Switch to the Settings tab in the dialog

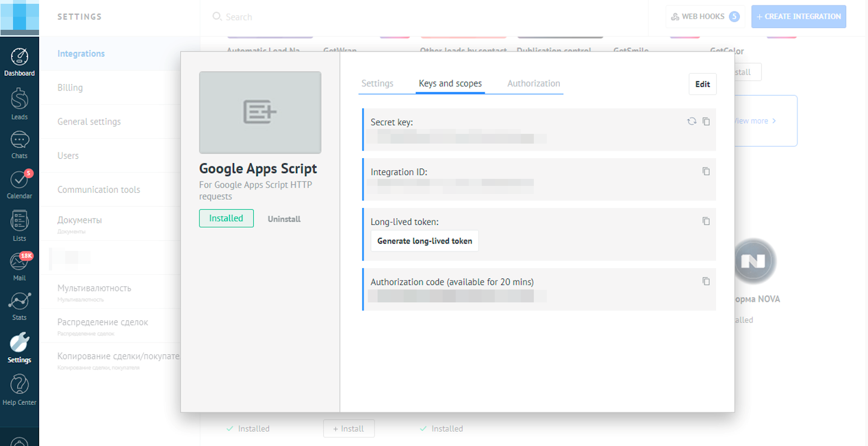(377, 83)
